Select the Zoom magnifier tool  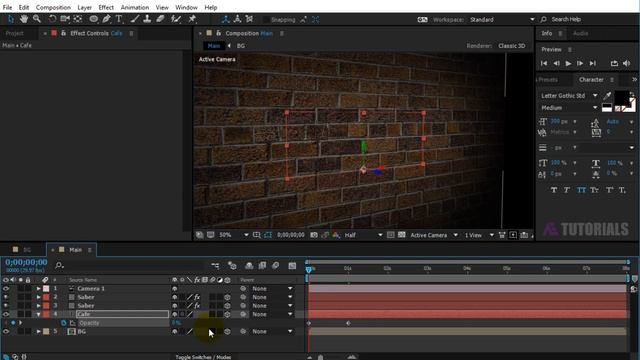(x=37, y=19)
